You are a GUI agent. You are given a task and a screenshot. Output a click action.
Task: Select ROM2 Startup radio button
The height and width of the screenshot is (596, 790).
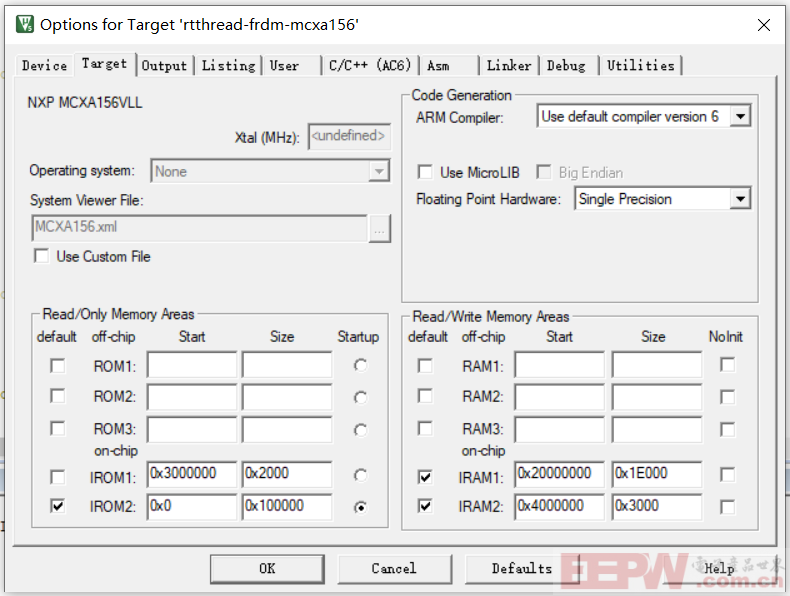(360, 398)
